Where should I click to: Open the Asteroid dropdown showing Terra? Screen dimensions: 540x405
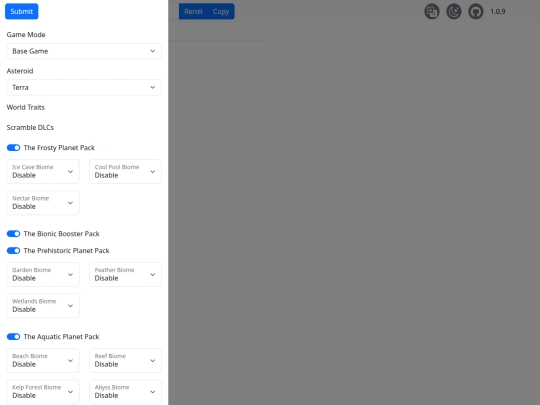[84, 87]
